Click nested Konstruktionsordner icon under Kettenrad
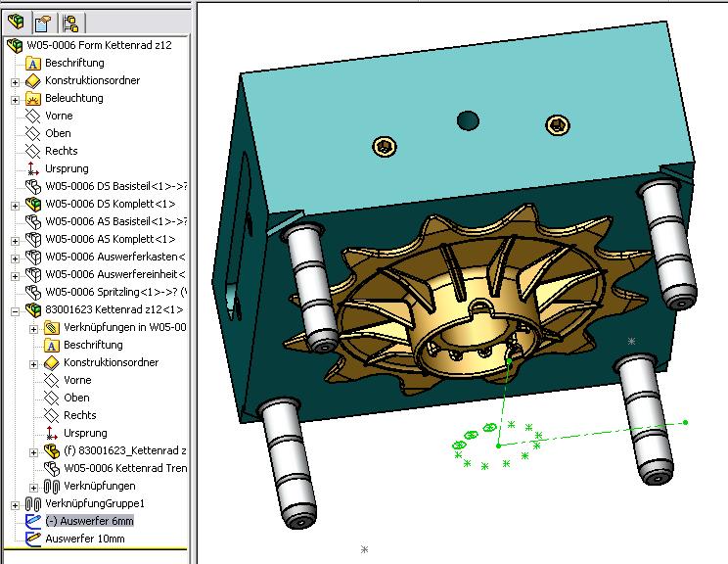This screenshot has width=728, height=564. pos(52,363)
